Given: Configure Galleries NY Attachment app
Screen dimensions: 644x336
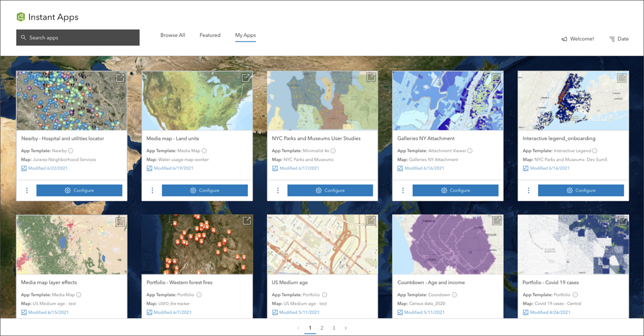Looking at the screenshot, I should pos(456,191).
